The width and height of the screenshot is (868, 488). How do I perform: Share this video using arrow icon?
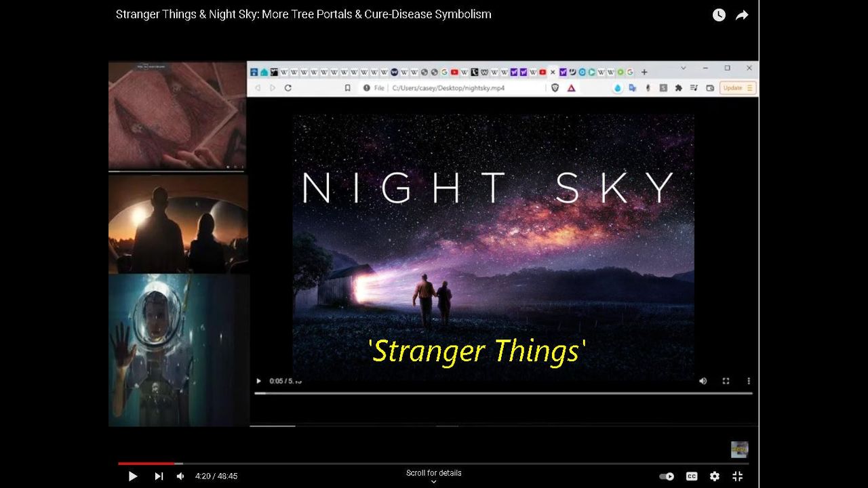742,15
